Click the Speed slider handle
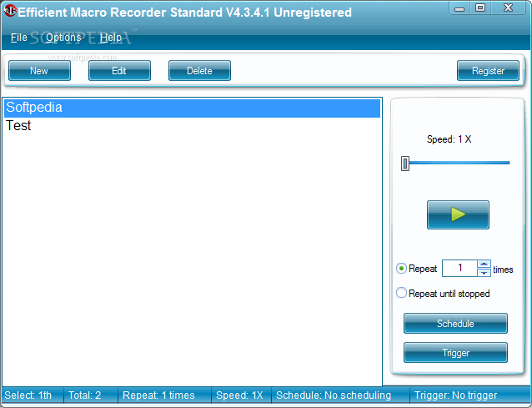Viewport: 532px width, 408px height. [x=405, y=164]
